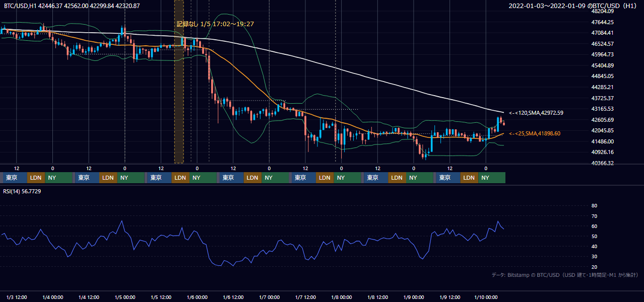644x302 pixels.
Task: Click the 2022-01-03～2022-01-09 date range header
Action: [x=573, y=6]
